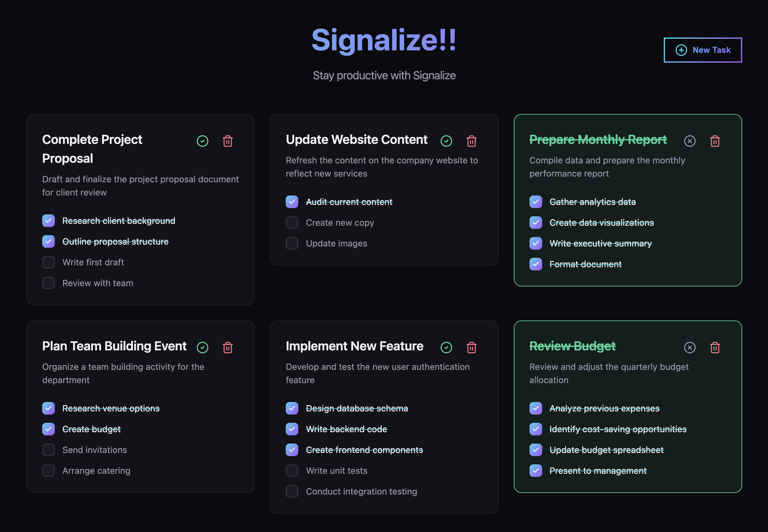Enable the Write unit tests checkbox
This screenshot has height=532, width=768.
point(292,471)
